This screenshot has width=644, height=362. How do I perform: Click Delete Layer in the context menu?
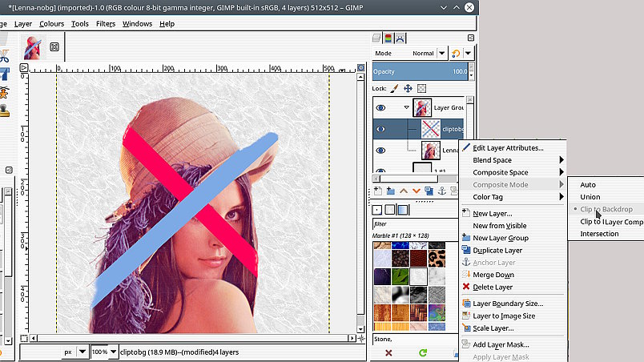pyautogui.click(x=493, y=287)
